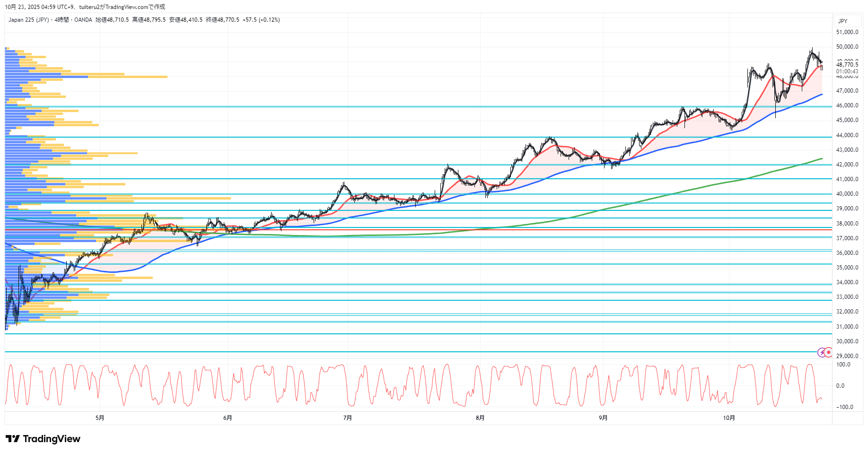Click the 5月 label on time axis
868x453 pixels.
coord(100,418)
